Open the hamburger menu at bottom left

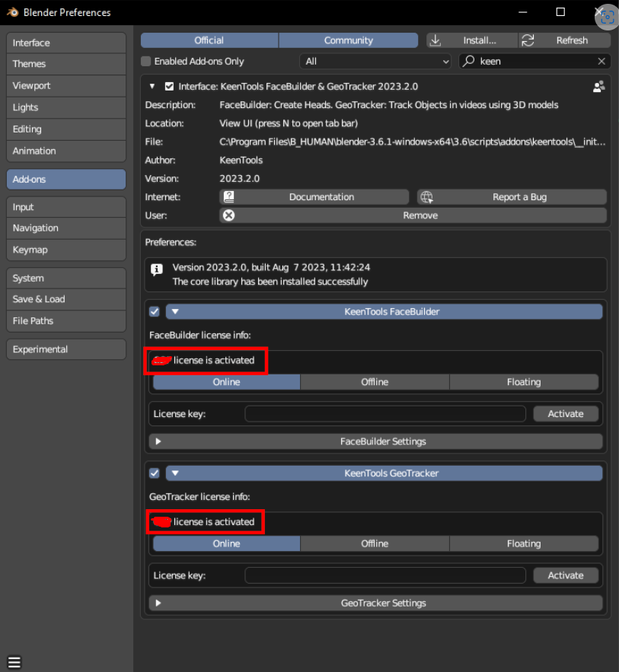tap(14, 661)
